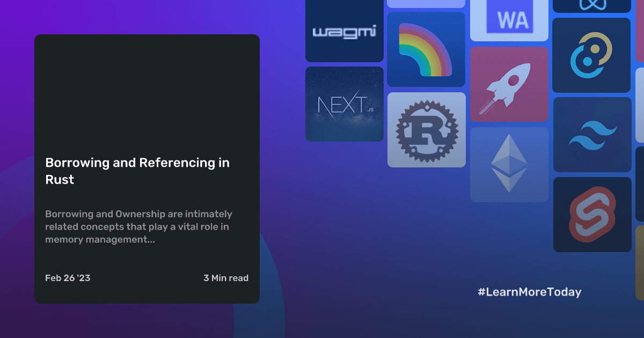Click the Rust gear emblem
This screenshot has width=644, height=338.
tap(426, 129)
